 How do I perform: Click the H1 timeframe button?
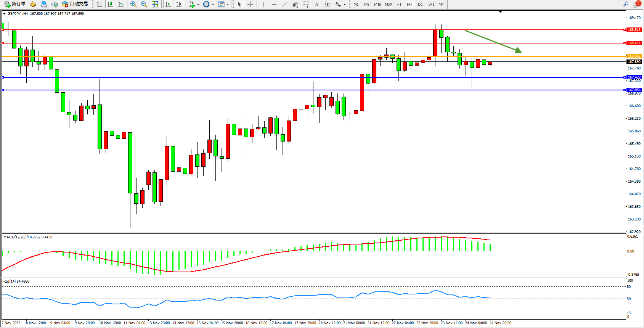click(399, 5)
